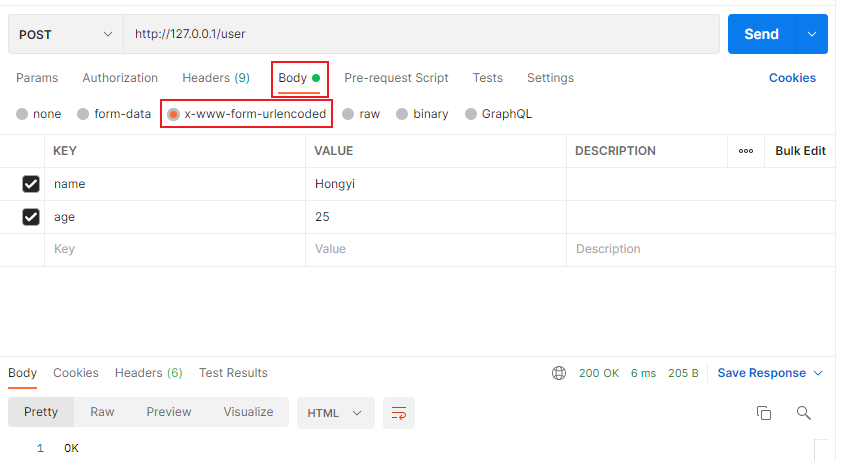Open the HTML format dropdown
Screen dimensions: 842x461
pyautogui.click(x=335, y=413)
